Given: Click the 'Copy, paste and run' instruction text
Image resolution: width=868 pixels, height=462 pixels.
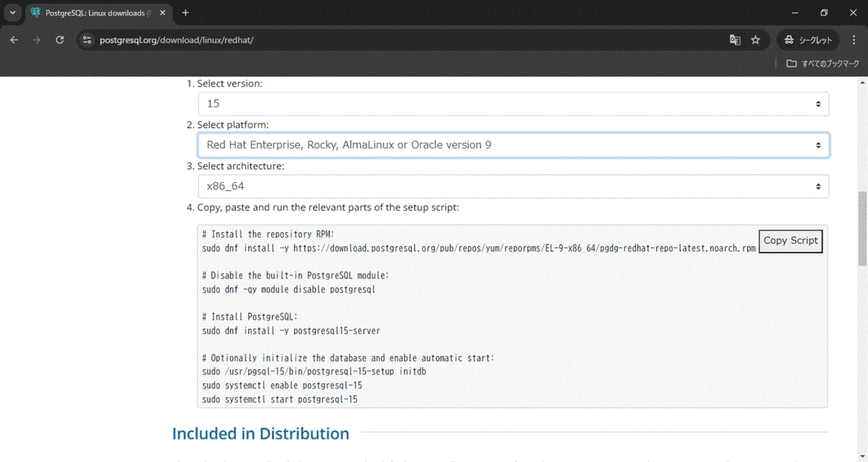Looking at the screenshot, I should click(328, 208).
